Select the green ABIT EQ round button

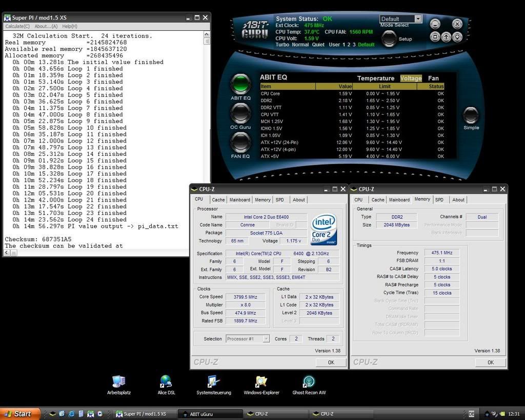240,84
